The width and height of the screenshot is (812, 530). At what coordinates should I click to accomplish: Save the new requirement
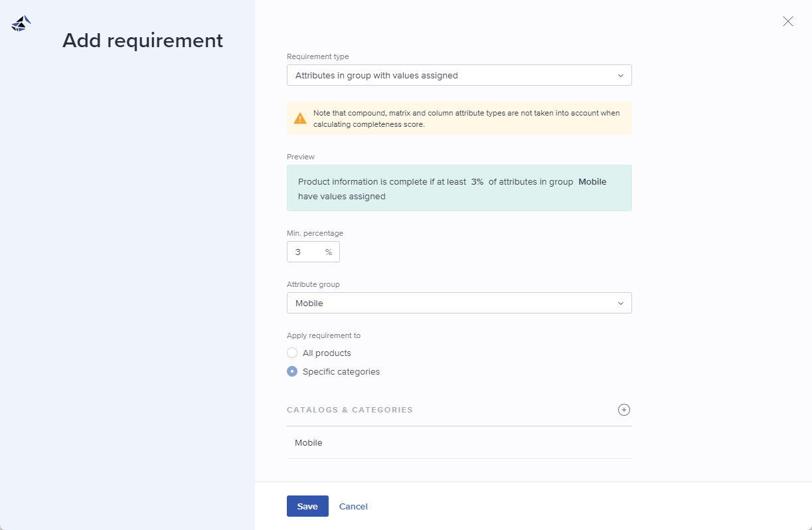pyautogui.click(x=307, y=505)
